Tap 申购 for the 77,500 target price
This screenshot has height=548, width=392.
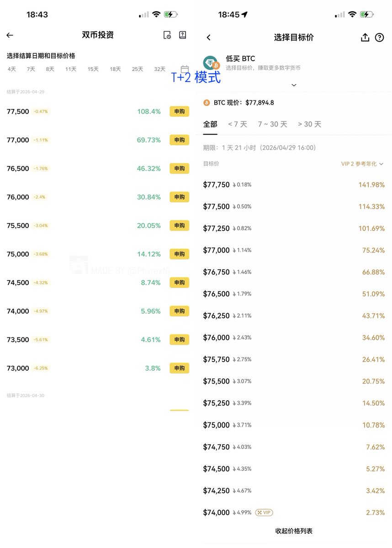[179, 111]
